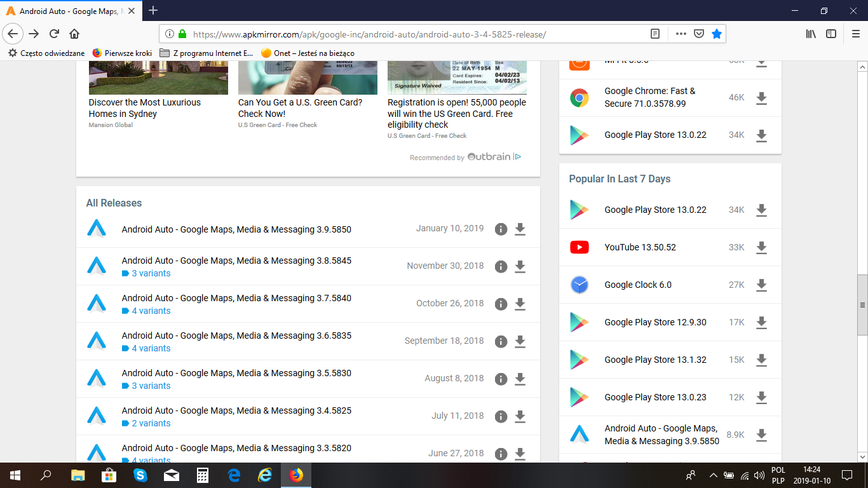Expand 4 variants under Android Auto 3.7.5840

[151, 311]
